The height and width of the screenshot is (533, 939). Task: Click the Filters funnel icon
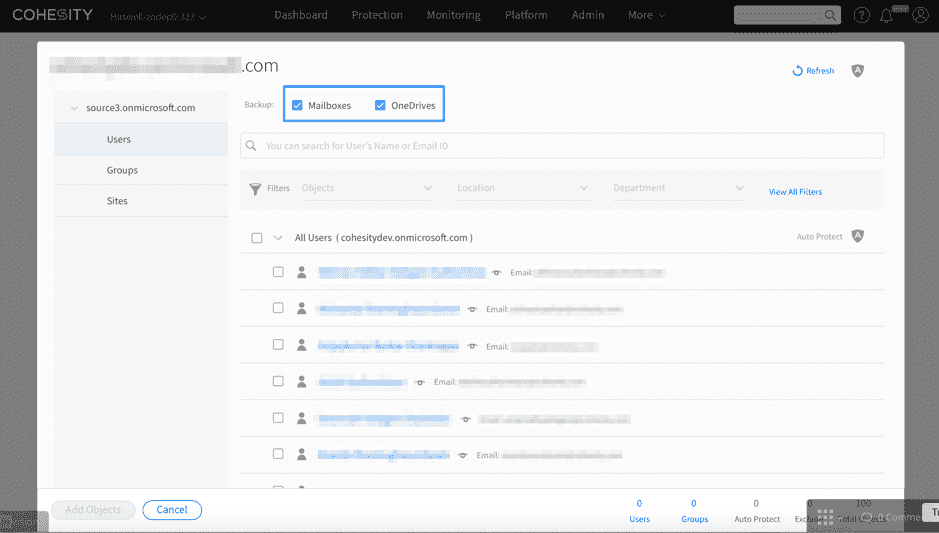coord(256,188)
